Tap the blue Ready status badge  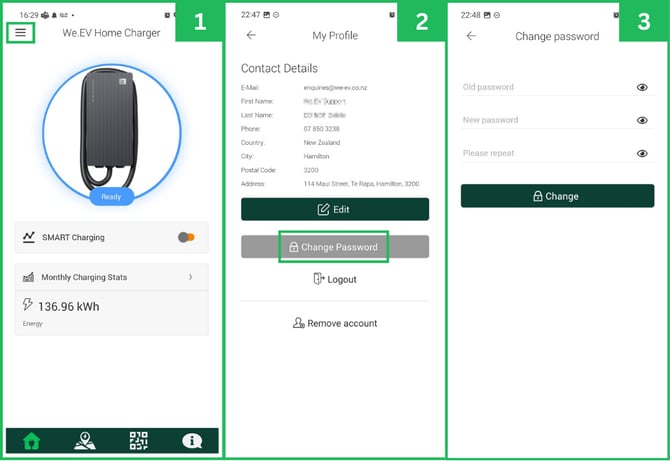pyautogui.click(x=112, y=197)
